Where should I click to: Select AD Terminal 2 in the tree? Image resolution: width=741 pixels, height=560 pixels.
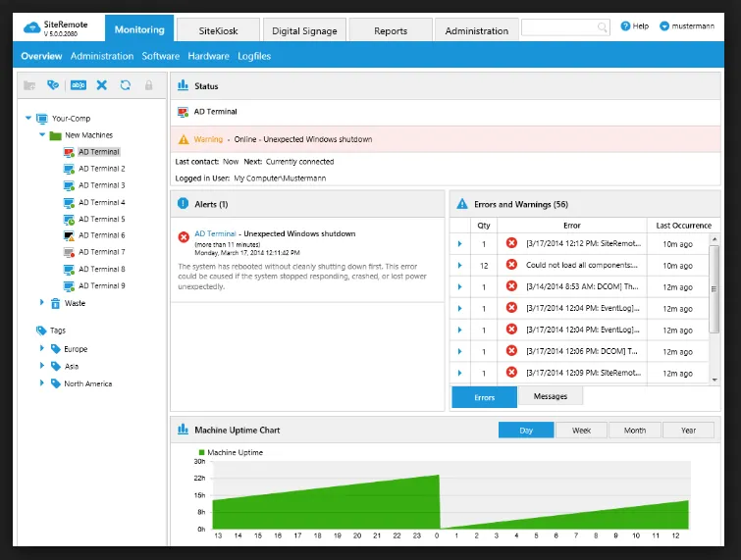102,169
